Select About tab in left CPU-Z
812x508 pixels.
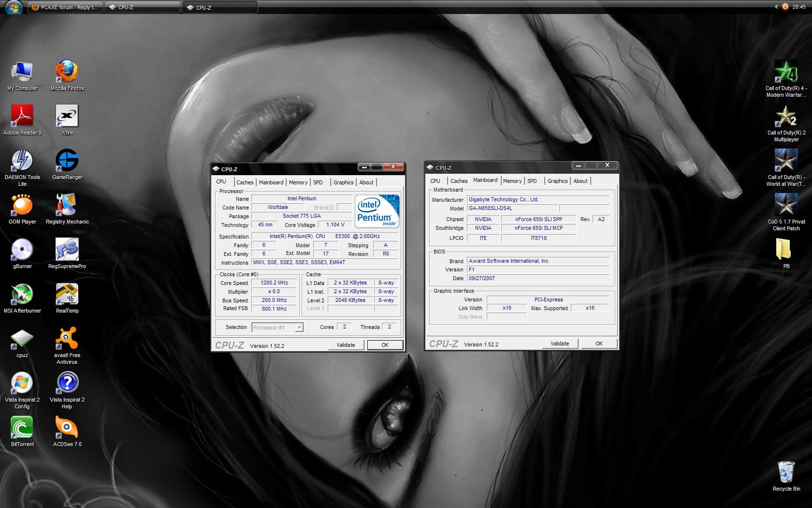click(x=366, y=182)
